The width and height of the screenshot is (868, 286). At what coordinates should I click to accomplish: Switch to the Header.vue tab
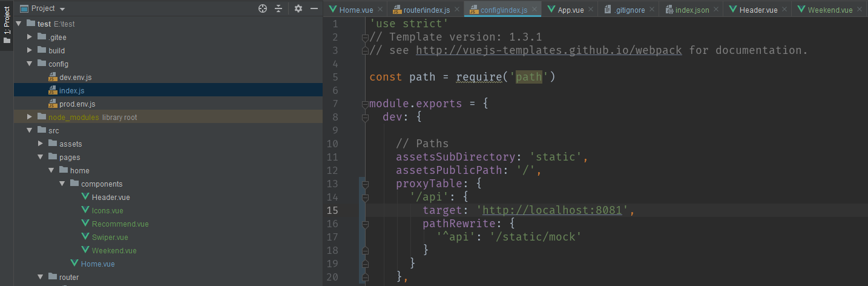[x=758, y=10]
